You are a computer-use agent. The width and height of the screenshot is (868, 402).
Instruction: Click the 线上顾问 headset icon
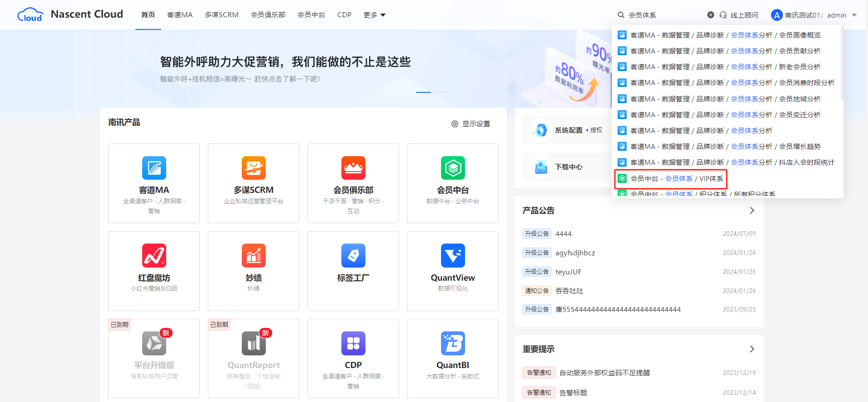723,15
